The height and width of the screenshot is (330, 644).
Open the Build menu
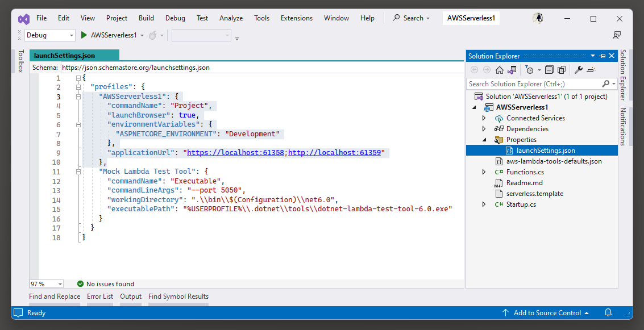(146, 18)
